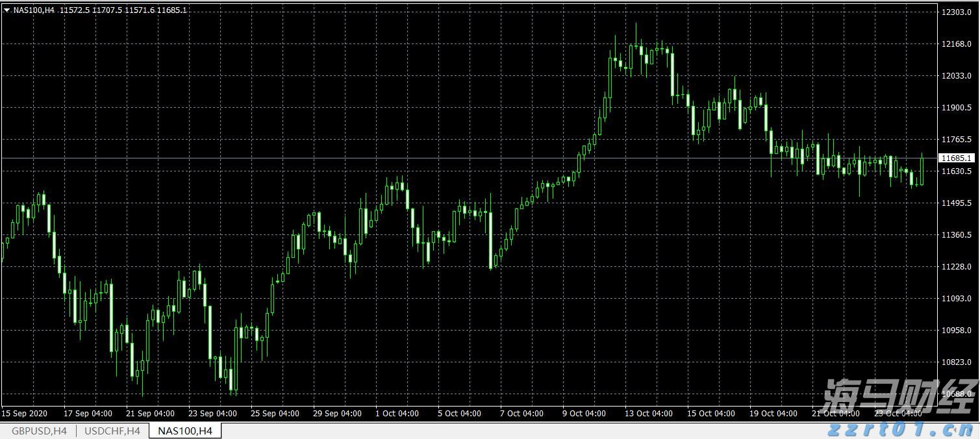Click the OHLC values in the chart header

[x=123, y=10]
